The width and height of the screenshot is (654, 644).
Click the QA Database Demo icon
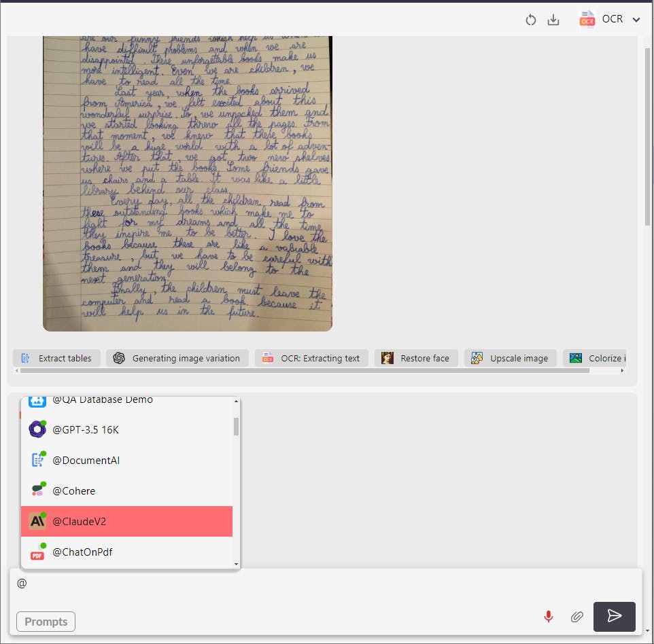(37, 402)
